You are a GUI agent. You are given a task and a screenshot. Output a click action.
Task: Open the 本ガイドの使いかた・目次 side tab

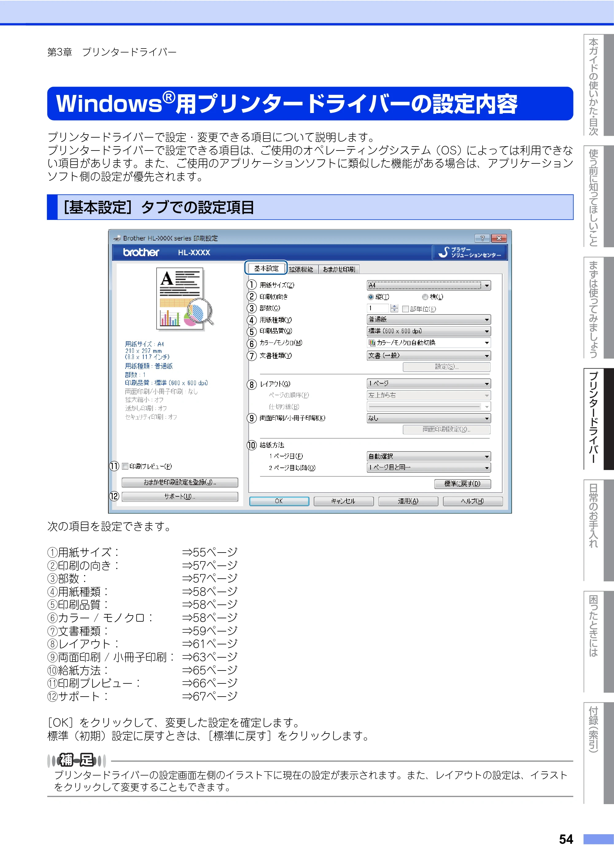(599, 85)
